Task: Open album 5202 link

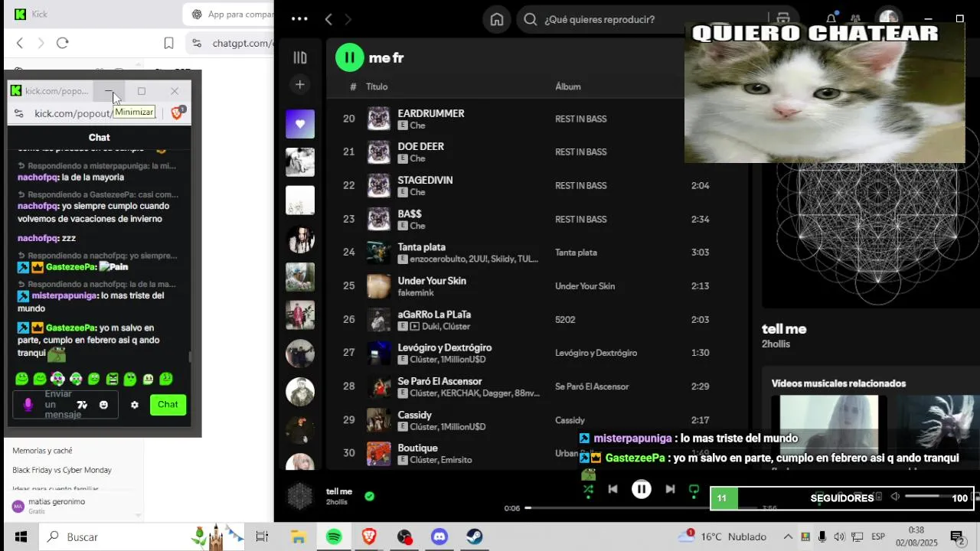Action: (x=565, y=320)
